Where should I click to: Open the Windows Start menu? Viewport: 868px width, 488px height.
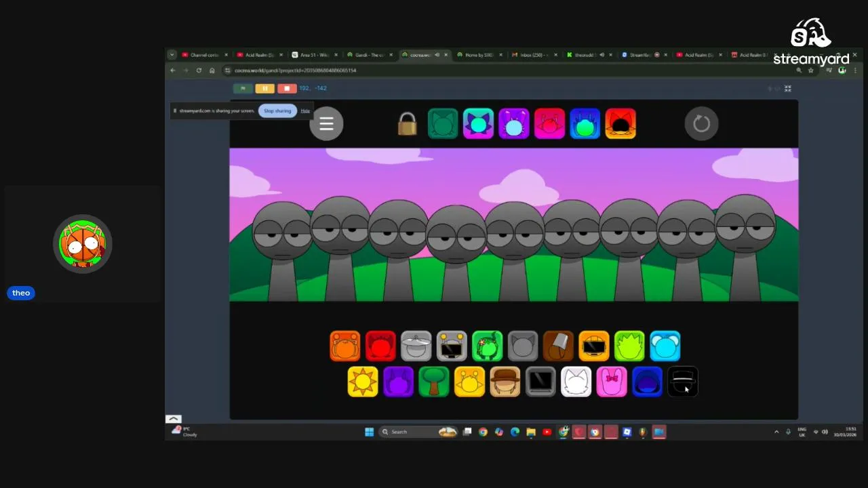[x=369, y=432]
